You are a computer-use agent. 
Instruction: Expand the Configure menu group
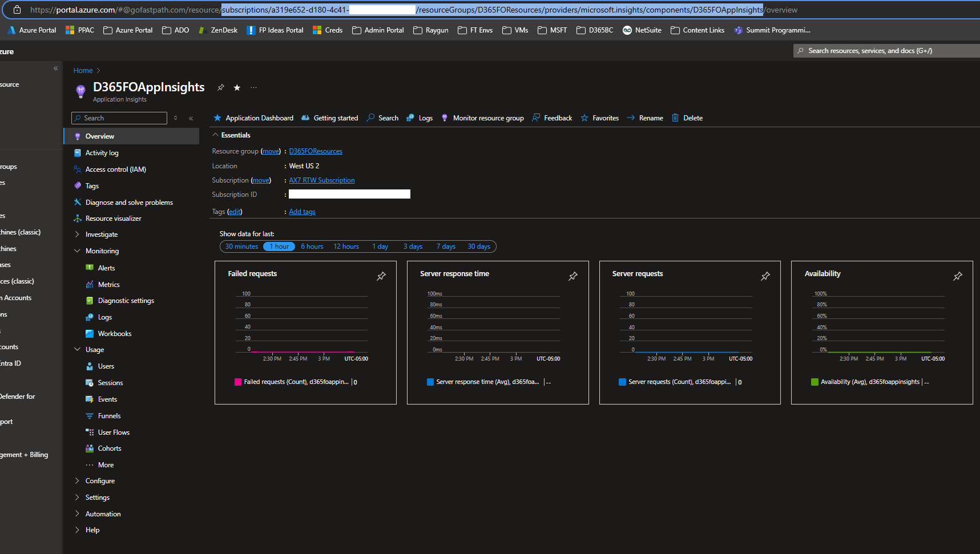coord(77,481)
